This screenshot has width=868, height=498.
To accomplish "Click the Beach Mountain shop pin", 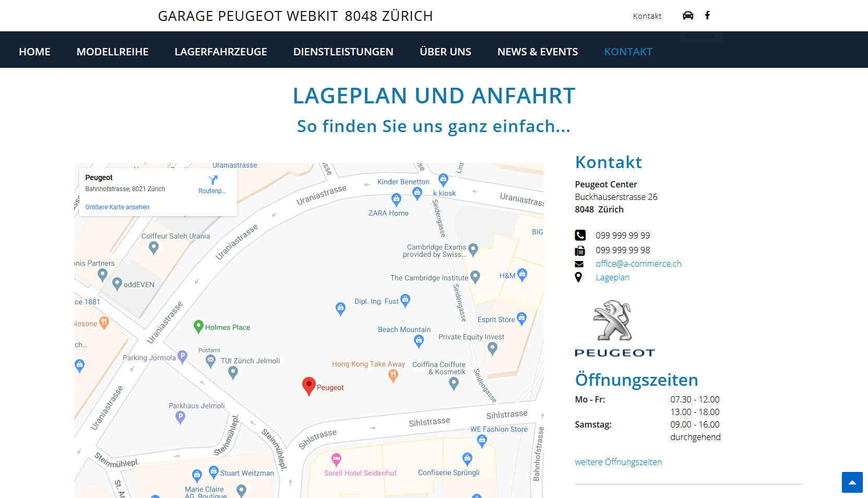I will [x=419, y=341].
